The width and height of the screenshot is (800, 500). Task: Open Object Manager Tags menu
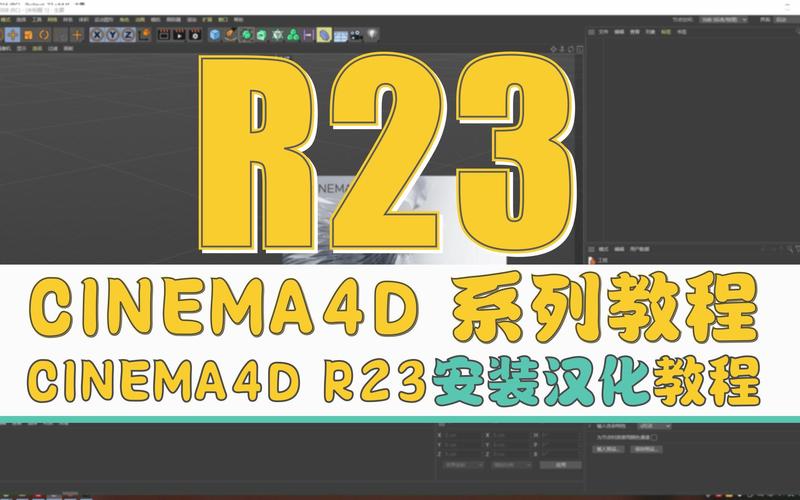click(666, 32)
